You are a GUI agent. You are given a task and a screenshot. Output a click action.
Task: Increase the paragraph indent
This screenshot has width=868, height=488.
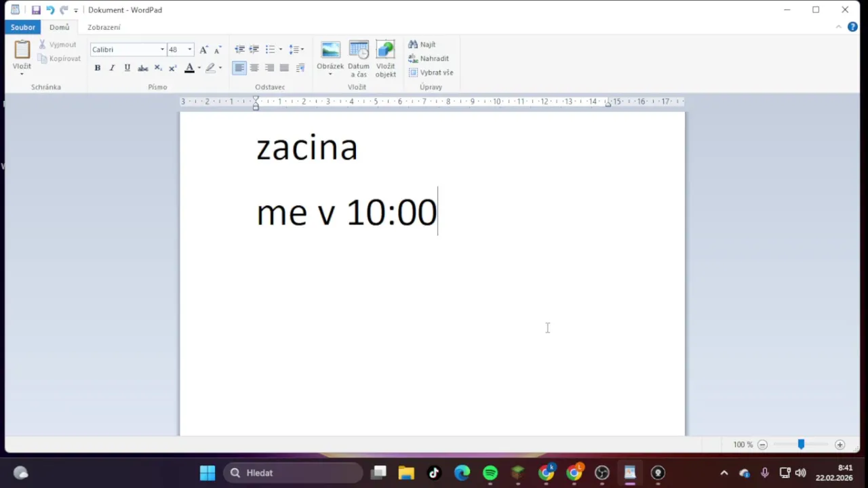(x=254, y=49)
